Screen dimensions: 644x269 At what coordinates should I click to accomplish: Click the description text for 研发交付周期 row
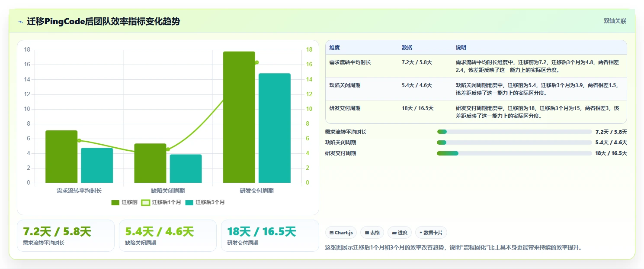point(538,112)
